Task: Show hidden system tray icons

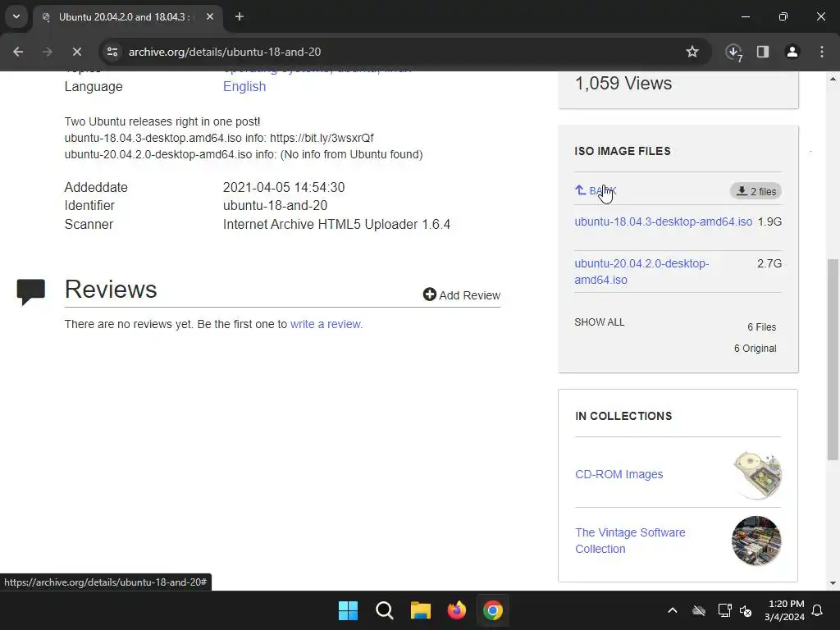Action: (673, 610)
